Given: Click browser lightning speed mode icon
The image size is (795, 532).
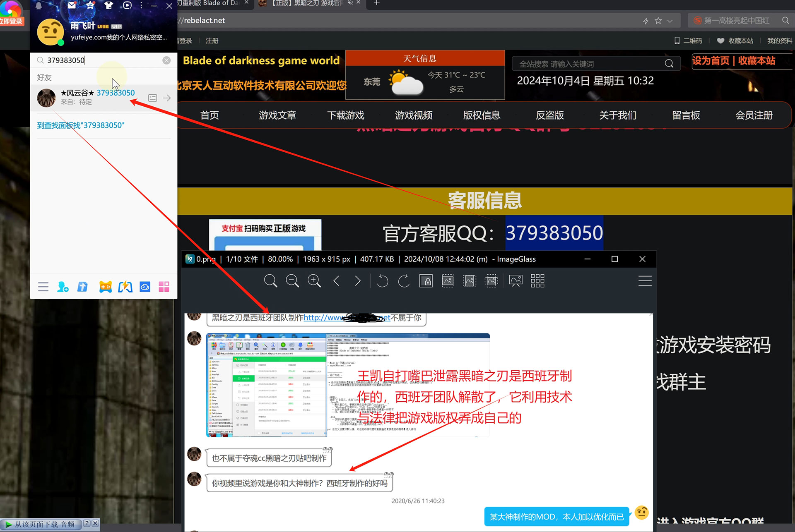Looking at the screenshot, I should click(645, 21).
